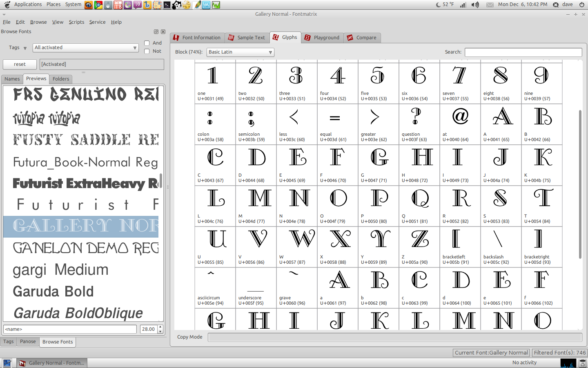Launch the disc burner icon in panel
Image resolution: width=588 pixels, height=368 pixels.
pos(128,5)
